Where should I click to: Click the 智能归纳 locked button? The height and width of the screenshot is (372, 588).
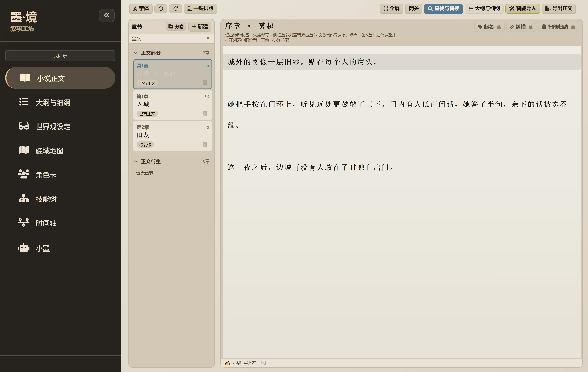point(558,27)
